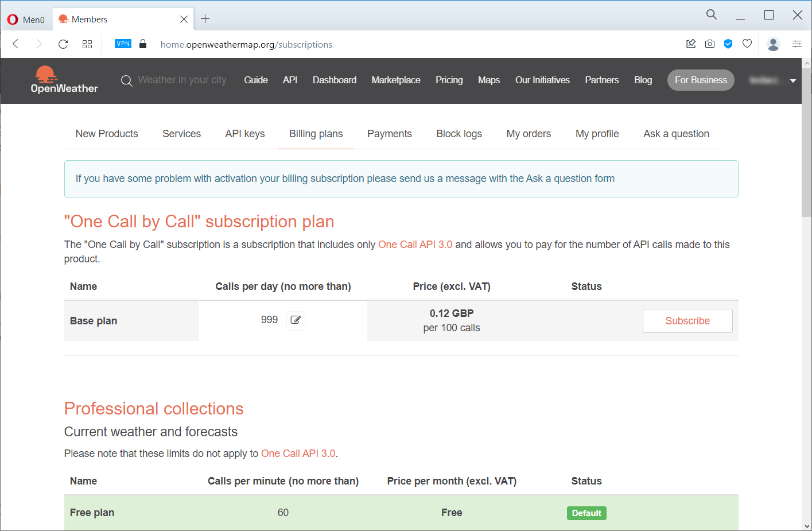Click the site search magnifier icon
This screenshot has width=812, height=531.
126,81
